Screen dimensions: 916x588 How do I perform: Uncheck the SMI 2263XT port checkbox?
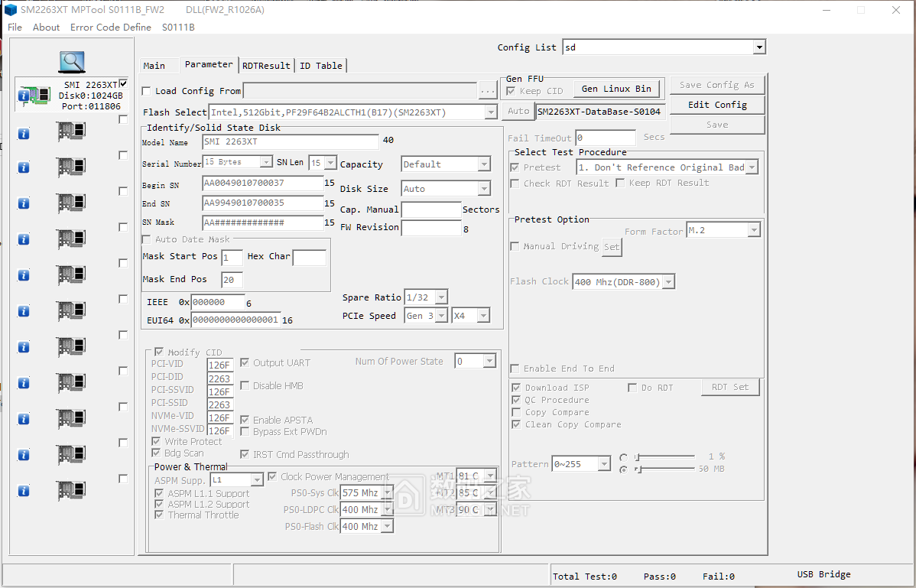tap(123, 83)
